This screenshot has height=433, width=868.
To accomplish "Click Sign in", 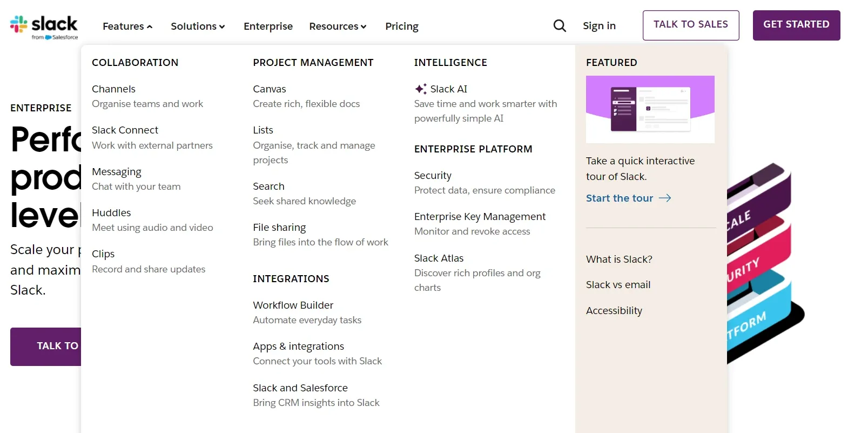I will point(599,25).
